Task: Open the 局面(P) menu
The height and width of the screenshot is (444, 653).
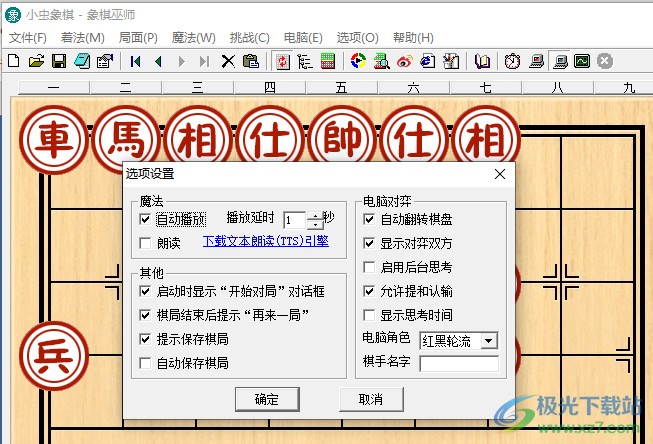Action: (138, 38)
